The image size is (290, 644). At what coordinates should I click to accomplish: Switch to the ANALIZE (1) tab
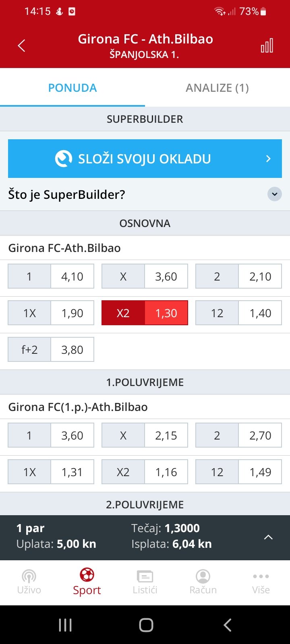point(217,88)
